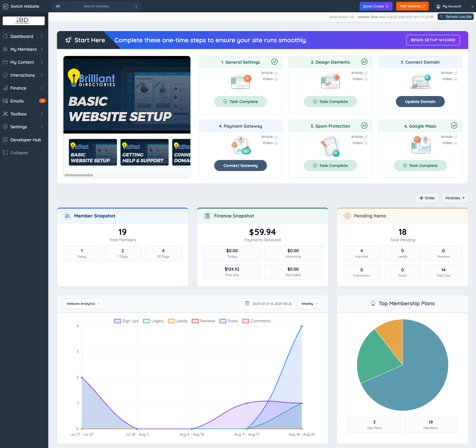Open General Settings video play icon

(276, 79)
